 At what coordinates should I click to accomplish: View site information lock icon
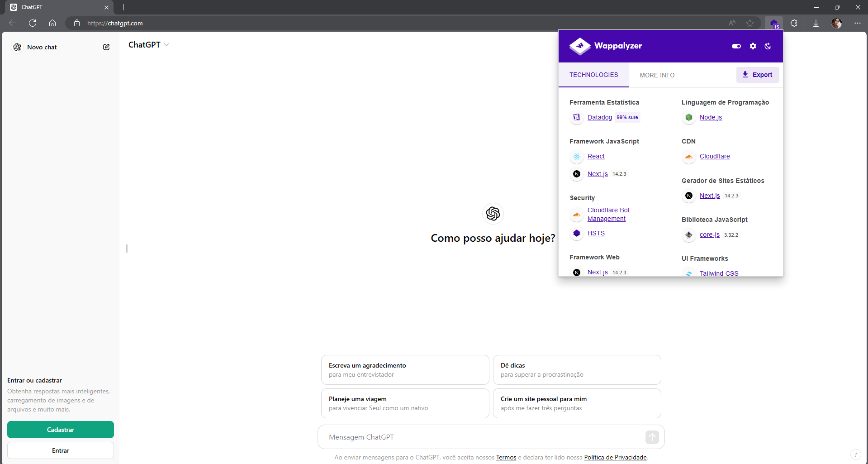[77, 23]
